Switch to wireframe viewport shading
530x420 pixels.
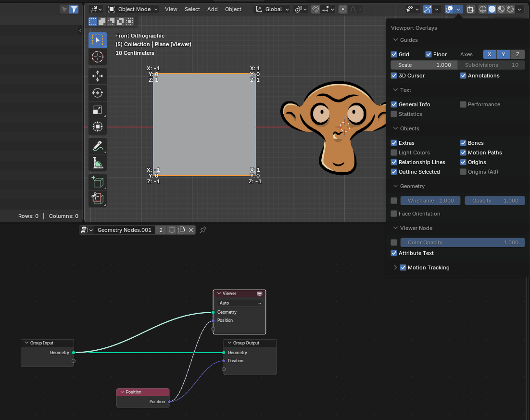(483, 9)
